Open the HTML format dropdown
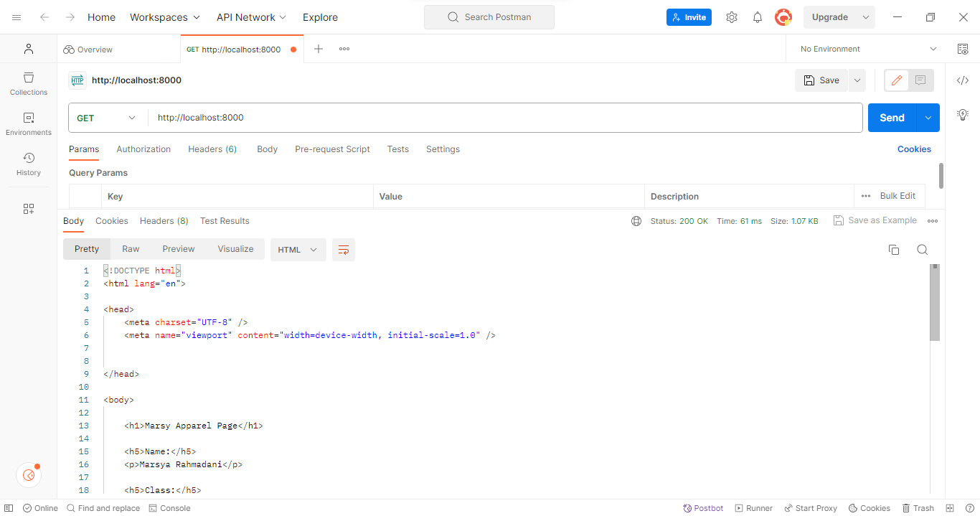Image resolution: width=980 pixels, height=516 pixels. tap(298, 249)
